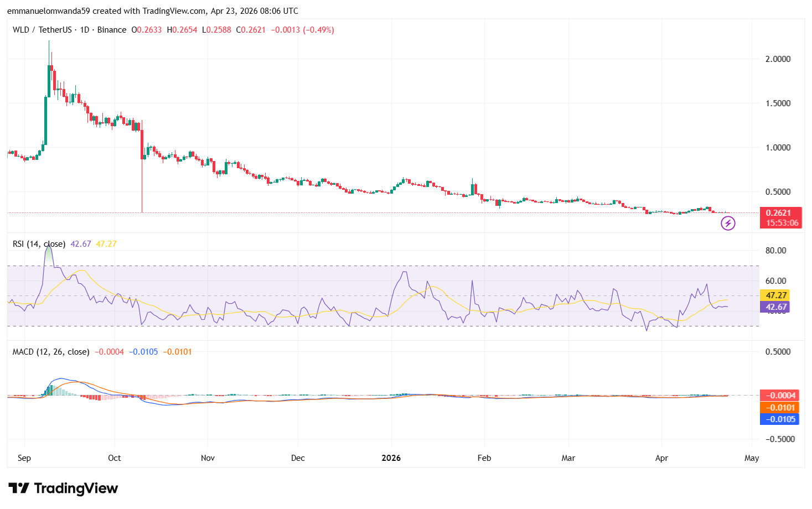Click the emmanuelomwanda59 username text
The image size is (812, 509).
pyautogui.click(x=50, y=11)
